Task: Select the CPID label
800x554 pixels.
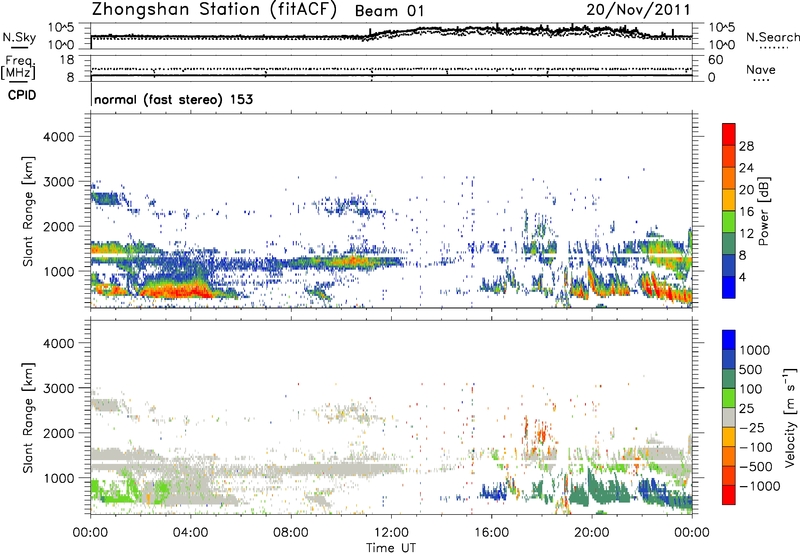Action: (22, 95)
